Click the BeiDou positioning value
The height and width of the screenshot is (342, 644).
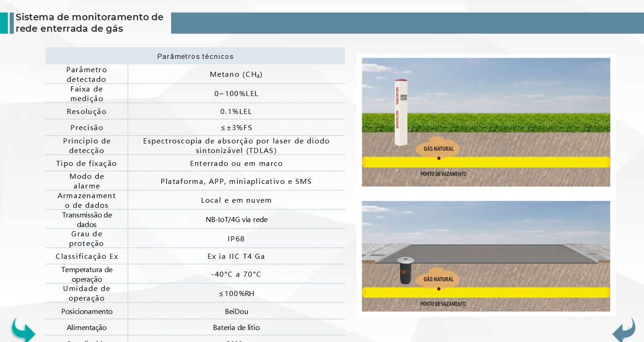(236, 311)
